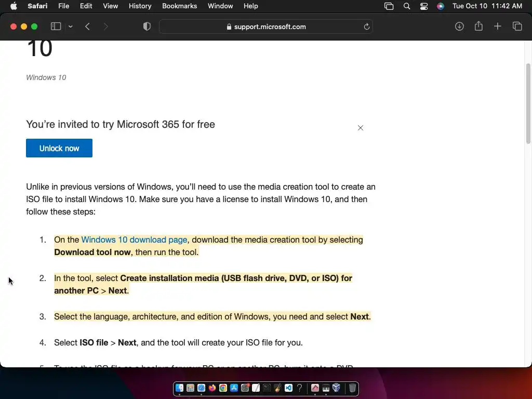Open the pink arrow app in the Dock

pos(315,388)
